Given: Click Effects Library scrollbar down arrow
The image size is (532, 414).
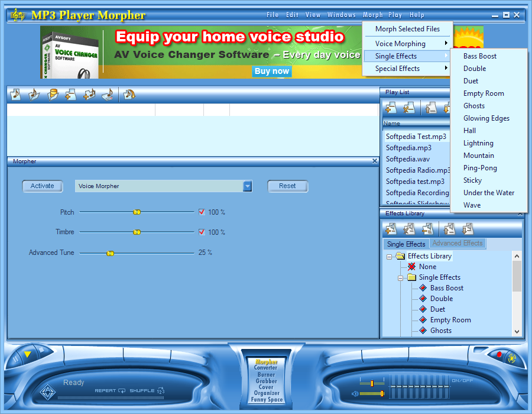Looking at the screenshot, I should point(517,332).
